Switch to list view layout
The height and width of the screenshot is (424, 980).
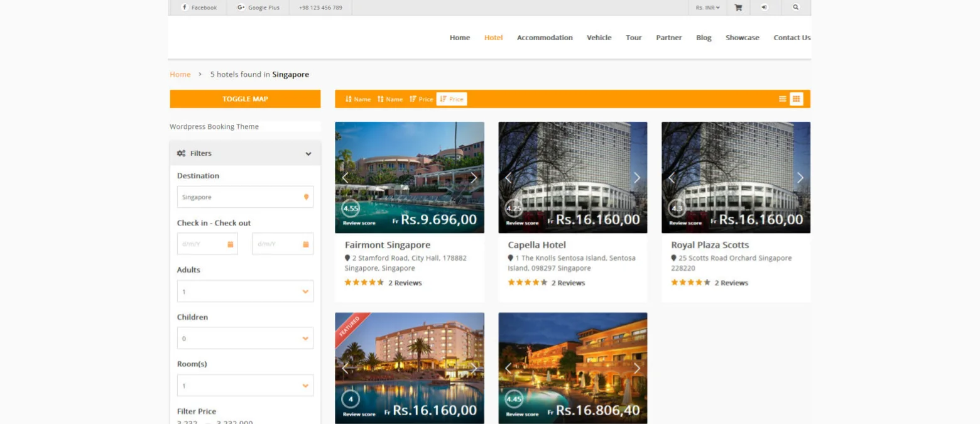tap(783, 99)
